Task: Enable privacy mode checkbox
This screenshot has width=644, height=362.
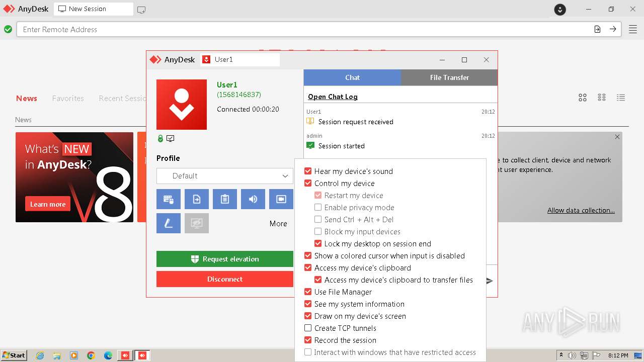Action: (x=318, y=207)
